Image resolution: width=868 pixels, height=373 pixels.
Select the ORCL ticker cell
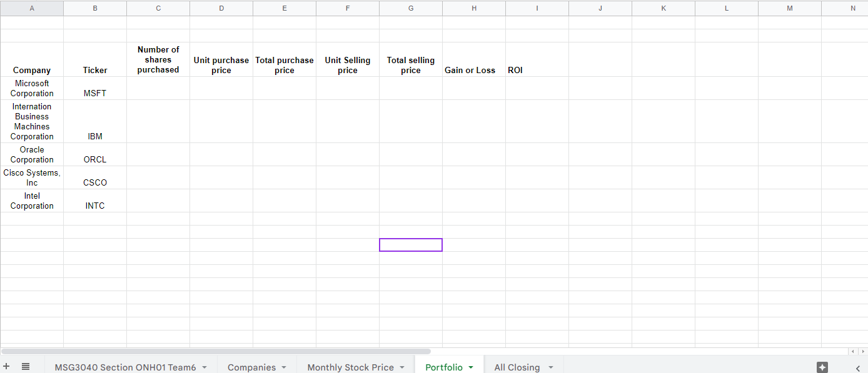click(95, 154)
